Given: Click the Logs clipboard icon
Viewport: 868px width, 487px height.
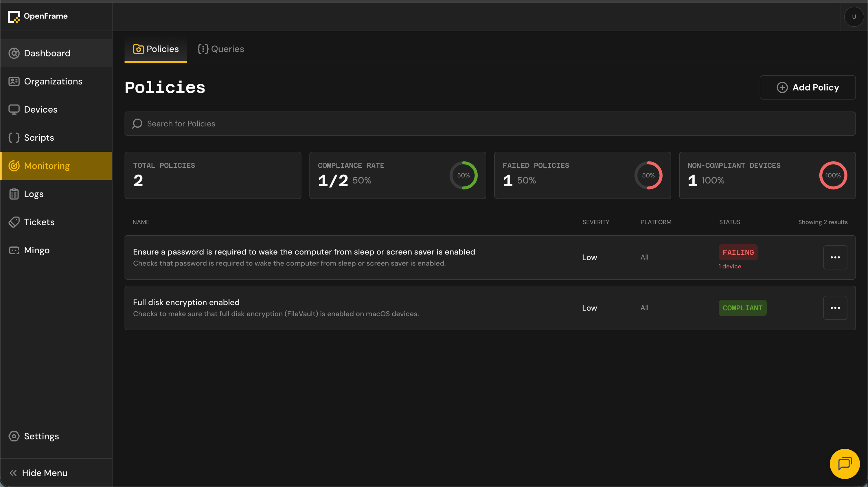Looking at the screenshot, I should [14, 194].
